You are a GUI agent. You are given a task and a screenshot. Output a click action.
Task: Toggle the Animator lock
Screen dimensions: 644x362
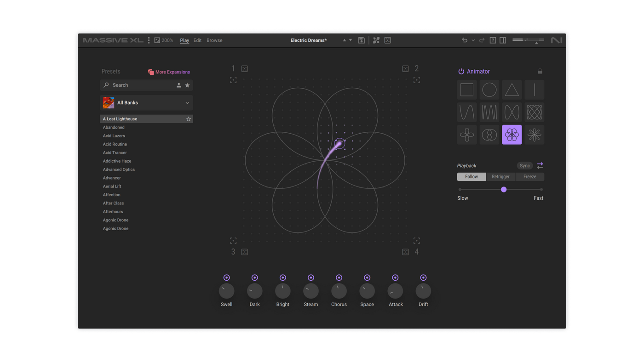540,72
